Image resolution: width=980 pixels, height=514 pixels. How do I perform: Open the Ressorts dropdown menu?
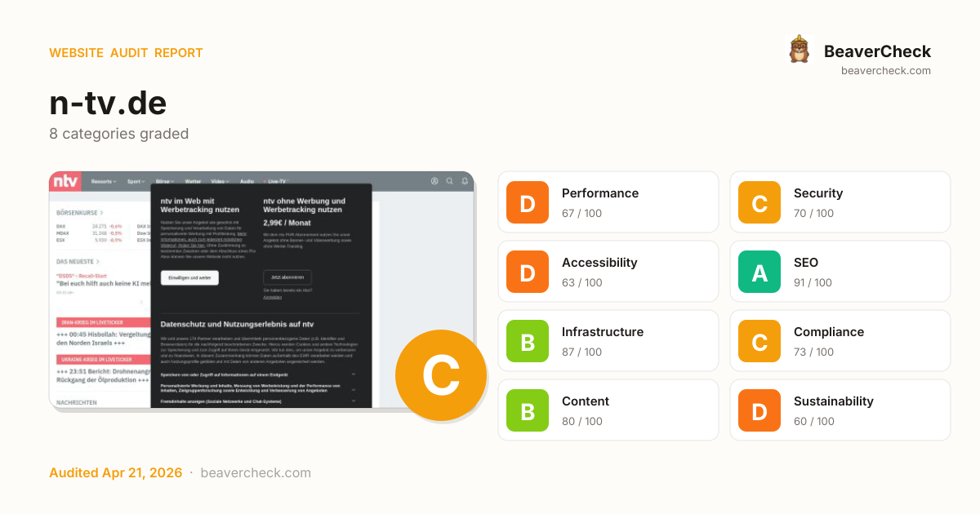tap(104, 181)
